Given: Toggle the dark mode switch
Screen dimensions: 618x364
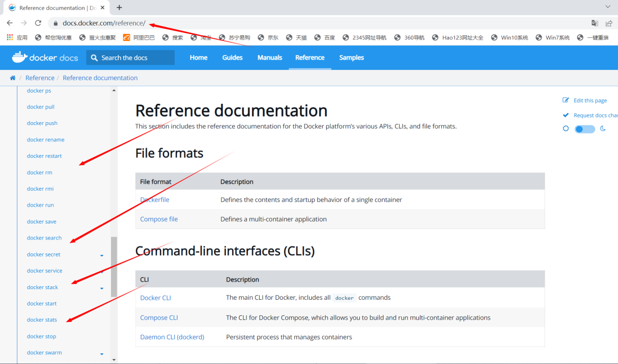Looking at the screenshot, I should point(585,129).
